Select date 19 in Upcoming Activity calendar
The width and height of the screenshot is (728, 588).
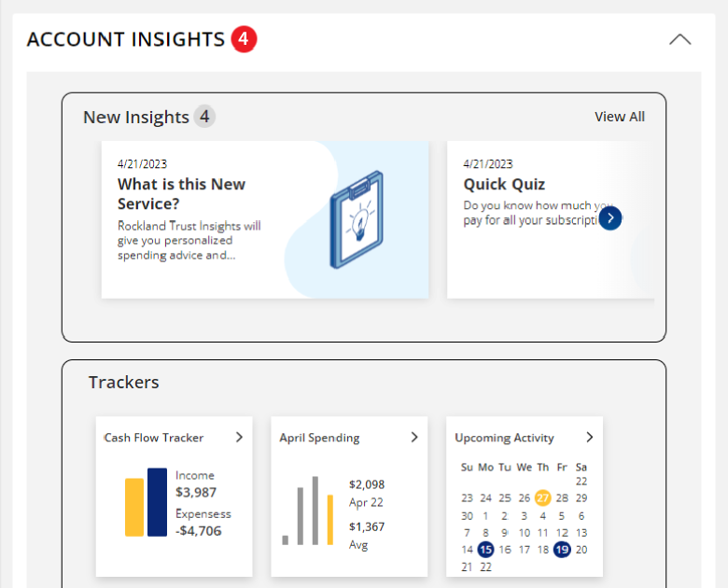point(561,550)
